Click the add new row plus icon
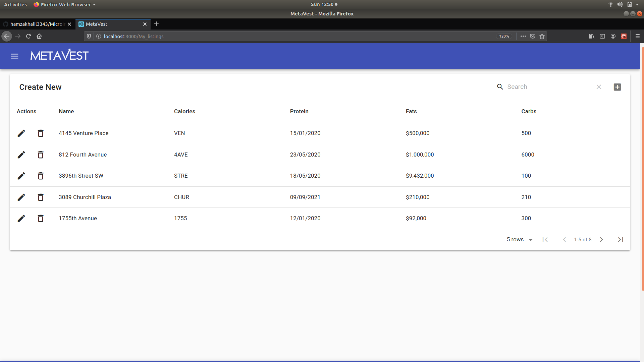644x362 pixels. (617, 87)
